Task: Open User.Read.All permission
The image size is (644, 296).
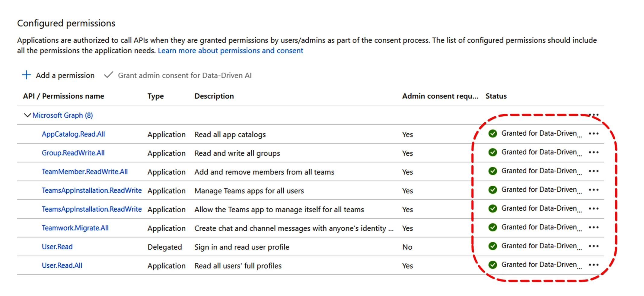Action: 62,265
